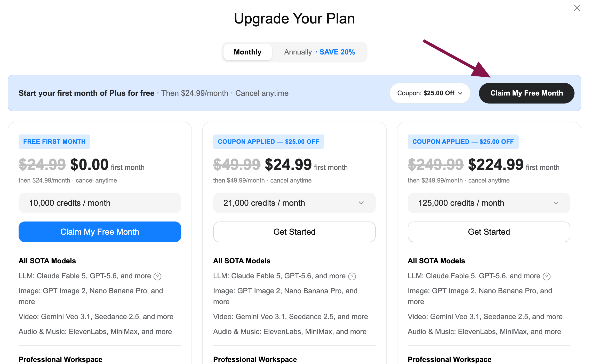
Task: Click COUPON APPLIED badge on $224.99 plan
Action: pos(463,142)
